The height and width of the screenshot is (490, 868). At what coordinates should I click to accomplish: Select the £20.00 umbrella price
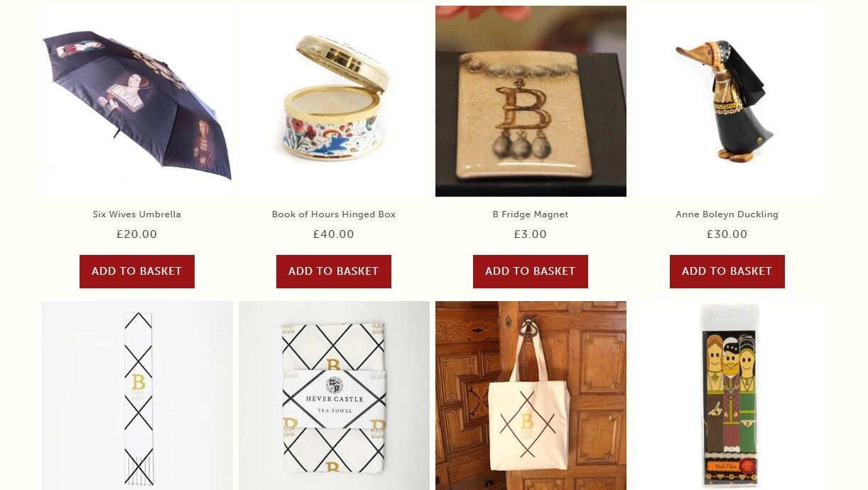click(x=137, y=234)
